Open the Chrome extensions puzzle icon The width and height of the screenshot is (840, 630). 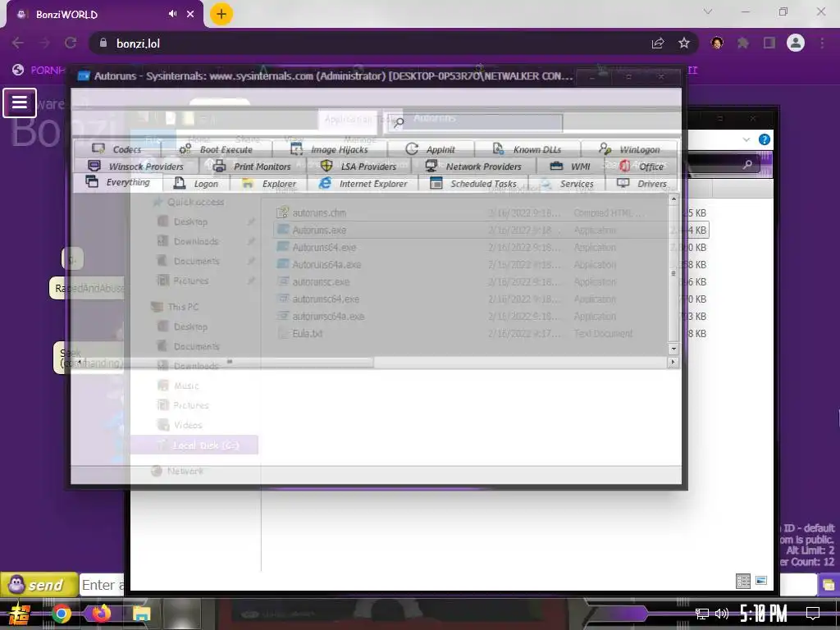743,43
